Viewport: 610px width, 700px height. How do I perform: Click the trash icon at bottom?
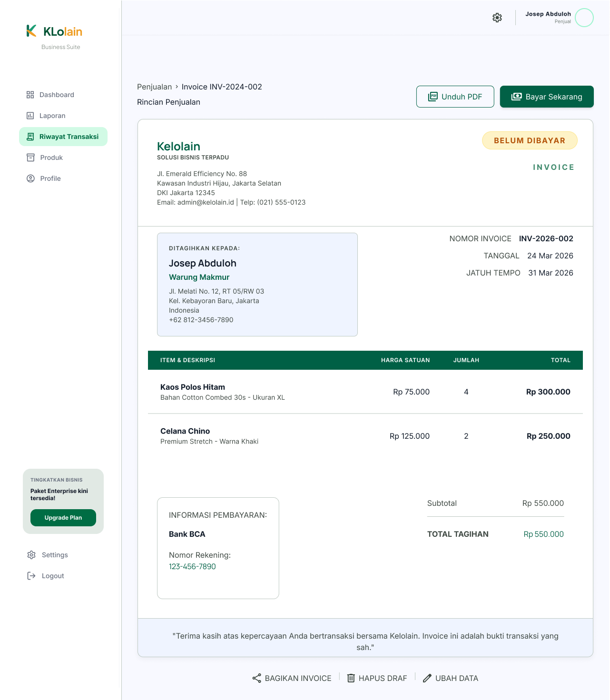(x=351, y=678)
